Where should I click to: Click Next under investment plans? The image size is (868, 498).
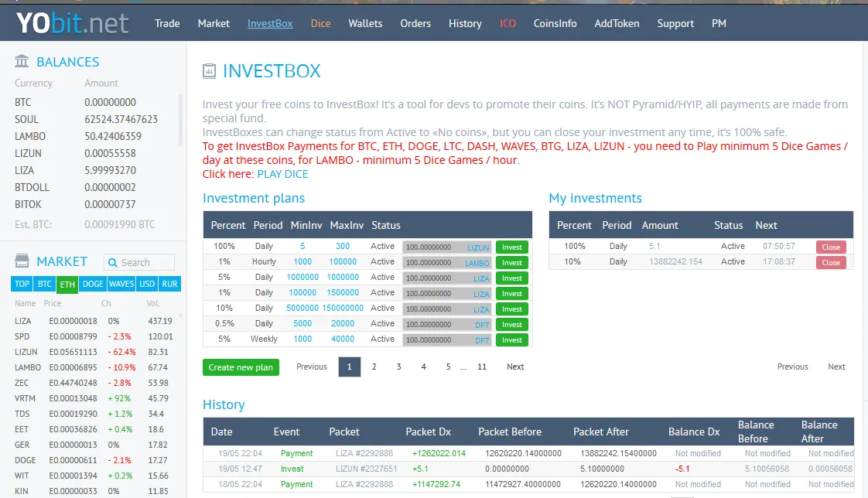[515, 367]
